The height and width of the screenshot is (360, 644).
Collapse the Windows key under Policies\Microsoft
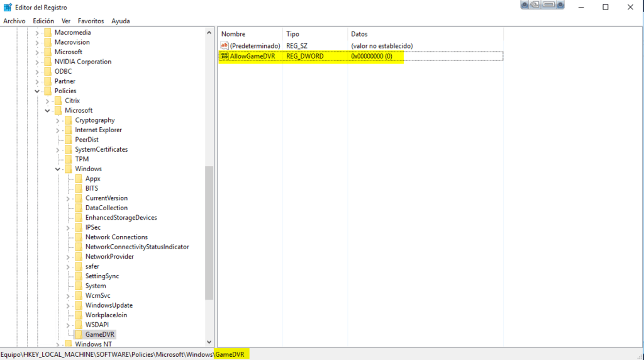57,169
